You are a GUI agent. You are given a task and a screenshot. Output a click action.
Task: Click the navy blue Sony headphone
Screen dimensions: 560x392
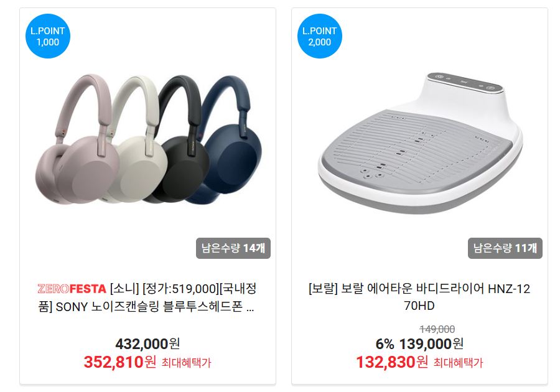[228, 139]
